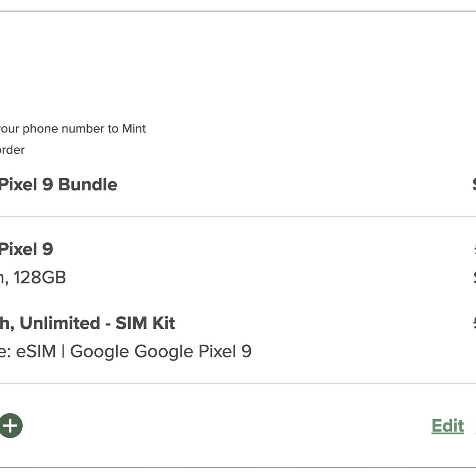This screenshot has width=476, height=476.
Task: Click the Google Google Pixel 9 text
Action: click(x=161, y=351)
